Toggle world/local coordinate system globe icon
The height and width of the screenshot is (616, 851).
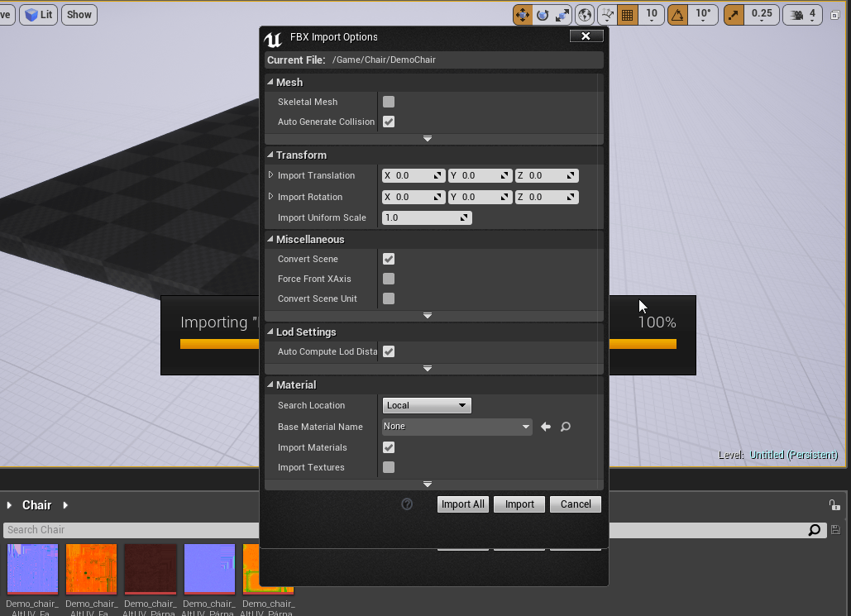[585, 15]
